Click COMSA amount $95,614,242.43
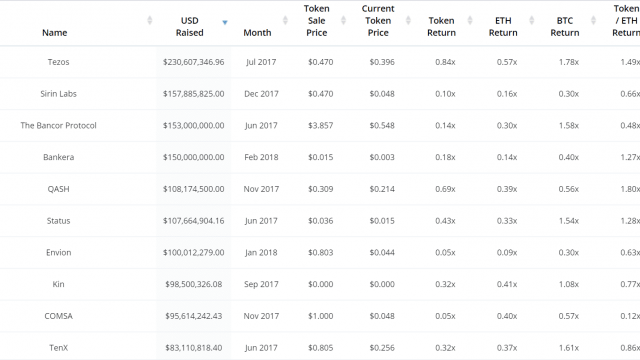The width and height of the screenshot is (640, 360). pyautogui.click(x=193, y=316)
